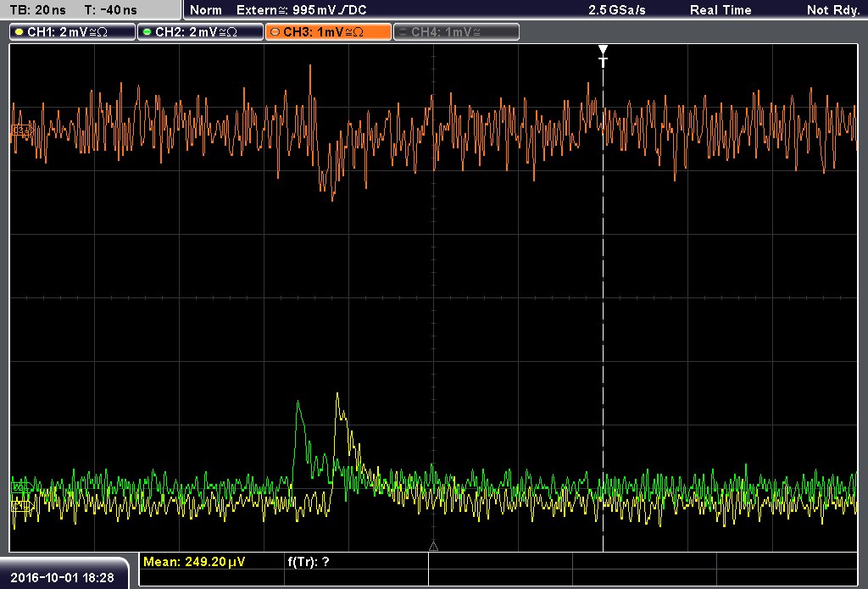Click the orange circle in CH3 tab

[x=275, y=32]
